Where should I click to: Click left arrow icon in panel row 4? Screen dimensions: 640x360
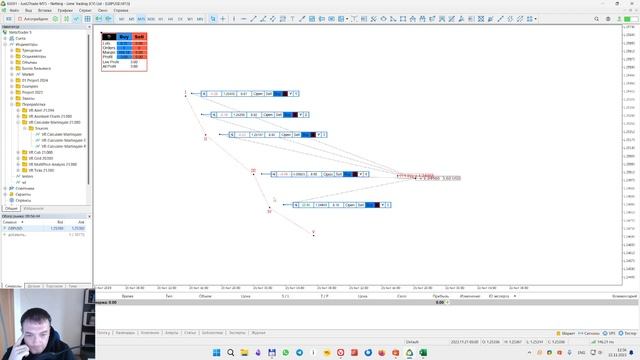274,174
